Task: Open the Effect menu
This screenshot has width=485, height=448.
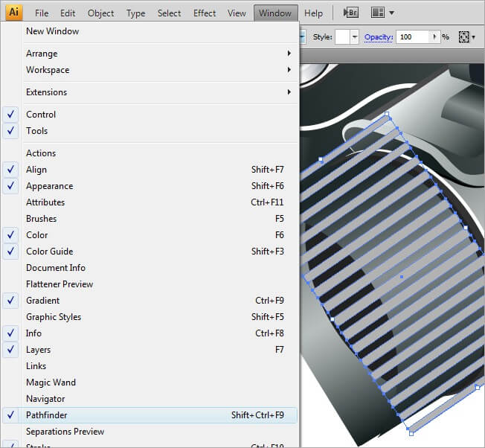Action: 205,13
